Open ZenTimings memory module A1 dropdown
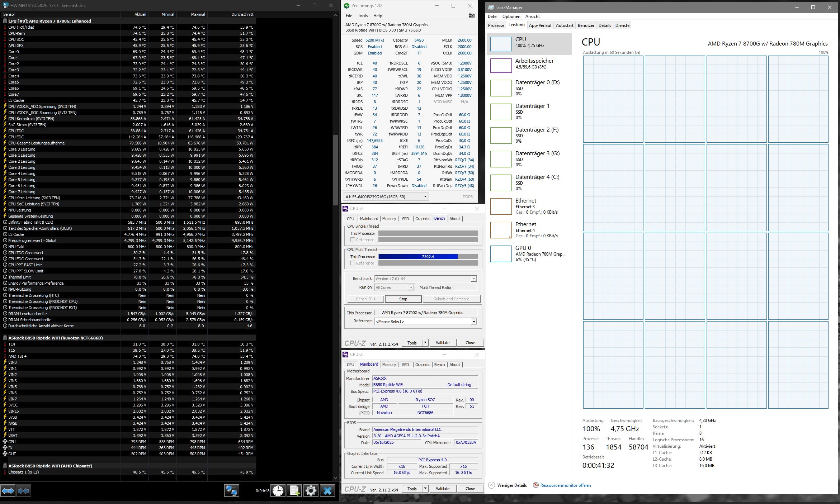Image resolution: width=840 pixels, height=504 pixels. point(425,196)
